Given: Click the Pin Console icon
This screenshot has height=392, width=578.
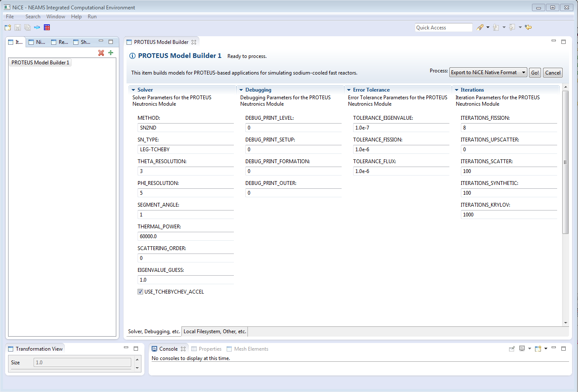Looking at the screenshot, I should [x=512, y=349].
